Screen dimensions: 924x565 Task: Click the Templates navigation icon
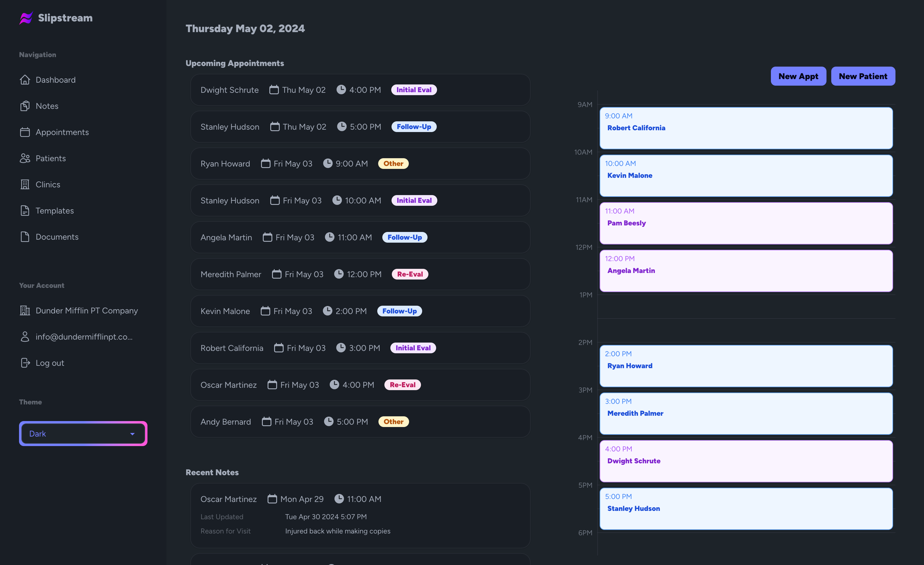pos(24,211)
